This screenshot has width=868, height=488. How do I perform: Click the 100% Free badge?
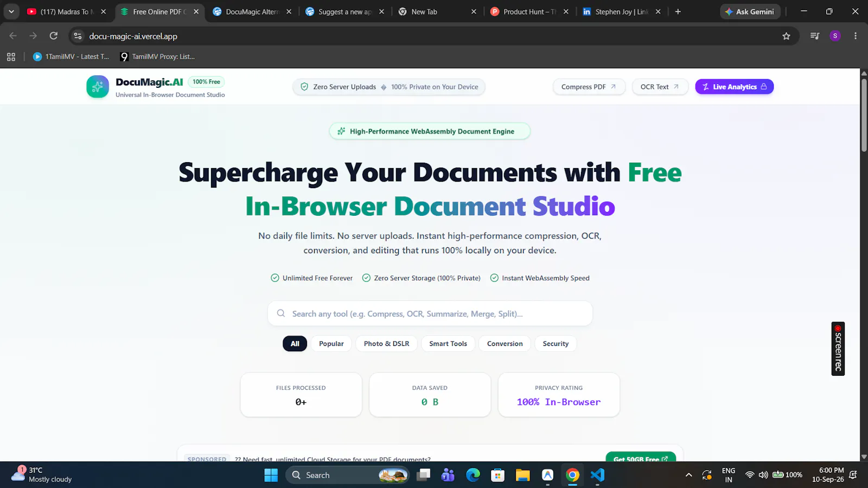point(206,82)
